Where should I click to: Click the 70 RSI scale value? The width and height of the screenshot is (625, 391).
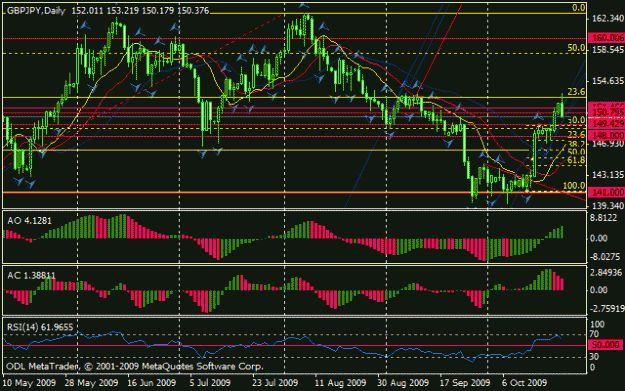click(594, 334)
